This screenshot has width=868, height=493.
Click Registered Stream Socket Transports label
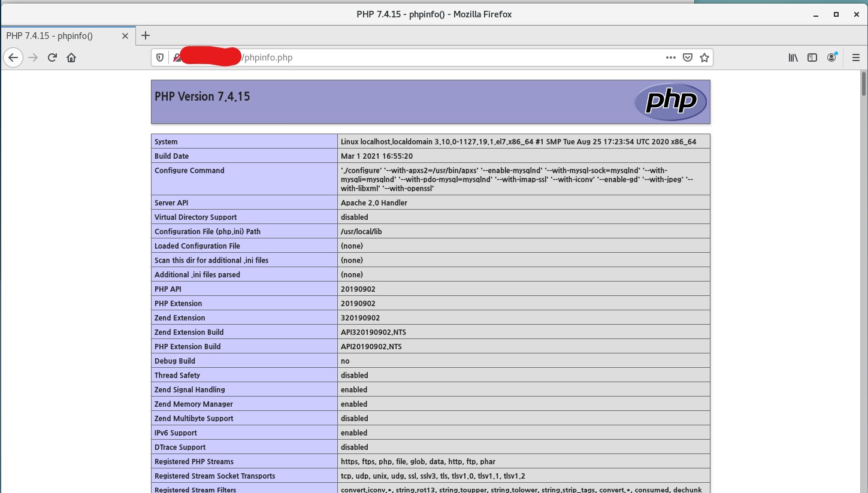(215, 476)
